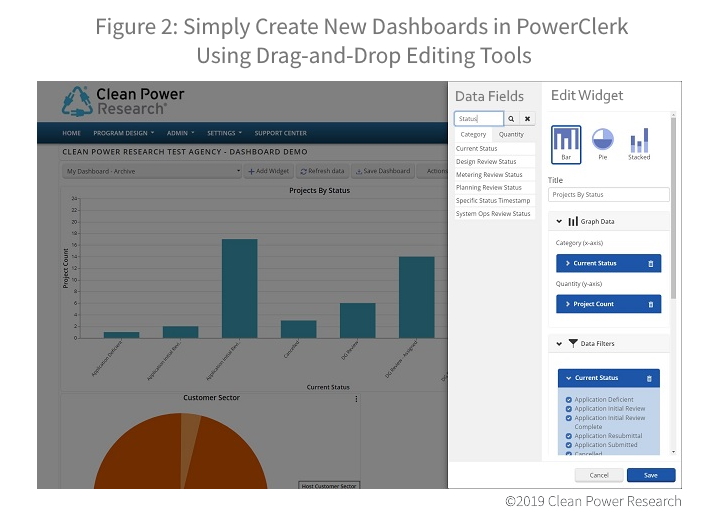The width and height of the screenshot is (720, 530).
Task: Uncheck Application Deficient filter checkbox
Action: (569, 400)
